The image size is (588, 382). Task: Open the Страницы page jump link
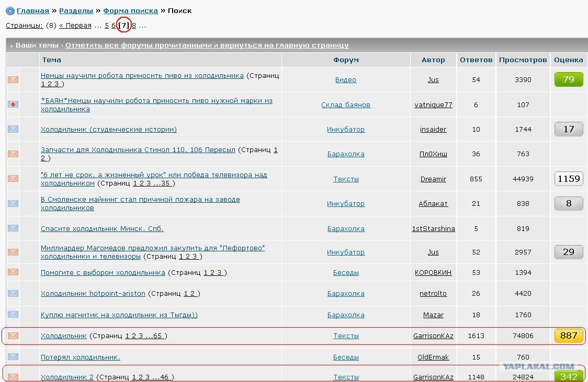25,26
